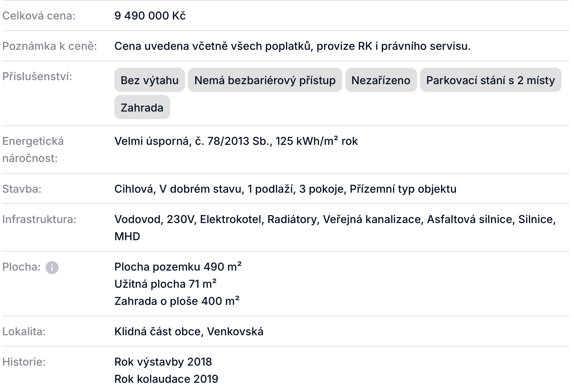Click 'Klidná část obce, Venkovská' locality text
The height and width of the screenshot is (392, 574).
pos(189,332)
